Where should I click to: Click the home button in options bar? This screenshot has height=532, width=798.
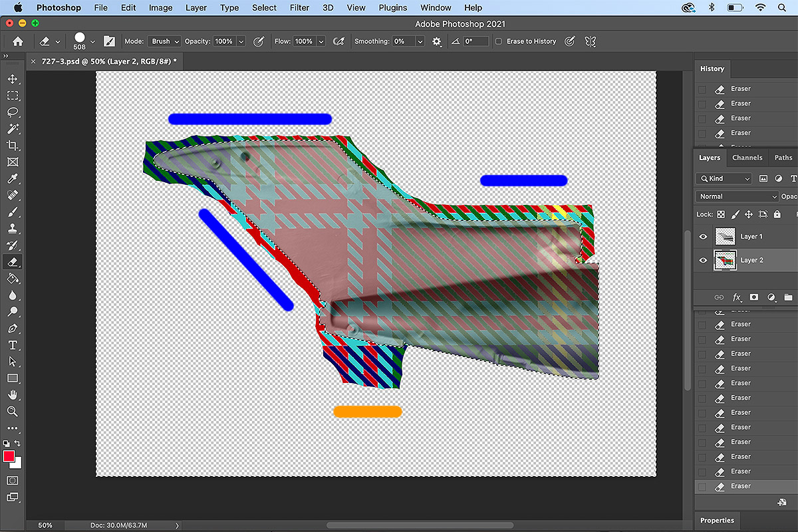tap(18, 41)
